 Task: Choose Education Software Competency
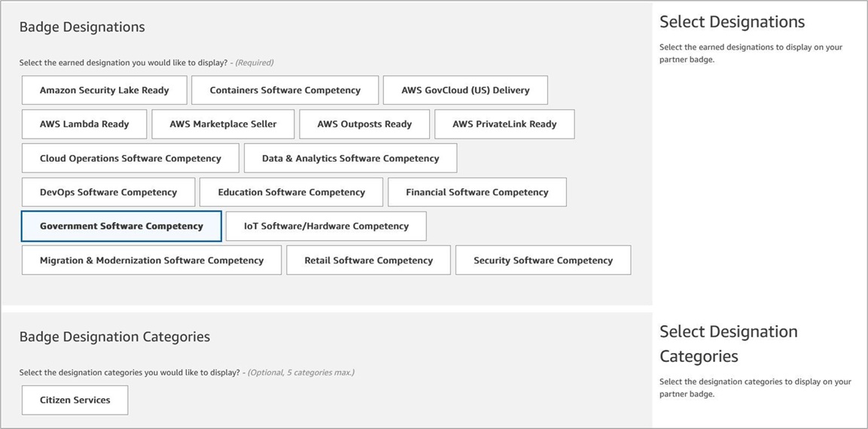[x=291, y=192]
